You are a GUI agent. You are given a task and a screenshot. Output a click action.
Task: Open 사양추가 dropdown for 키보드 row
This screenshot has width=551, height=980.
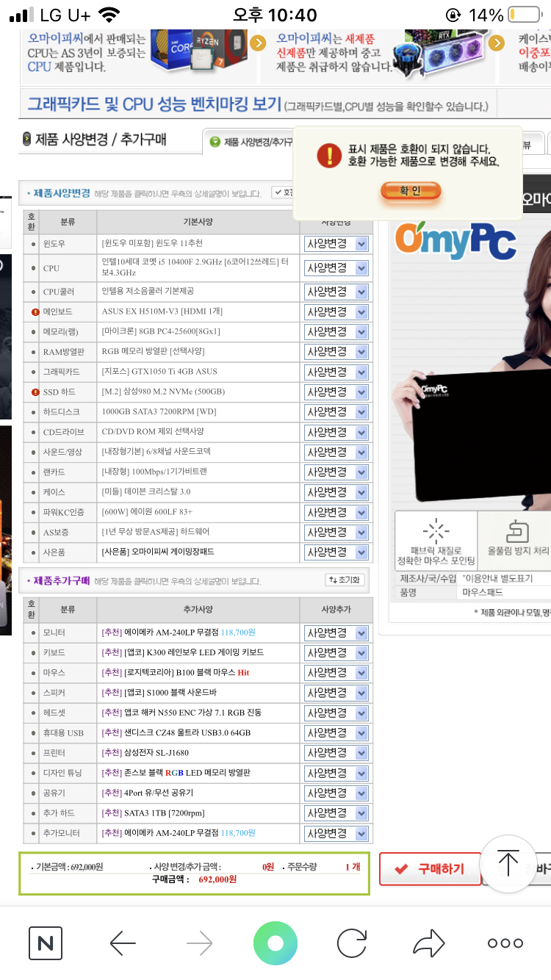click(x=336, y=652)
